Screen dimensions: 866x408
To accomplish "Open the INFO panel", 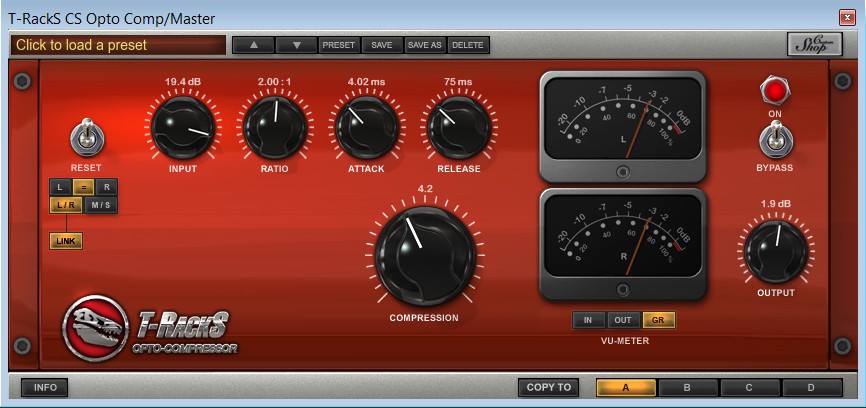I will pyautogui.click(x=45, y=388).
